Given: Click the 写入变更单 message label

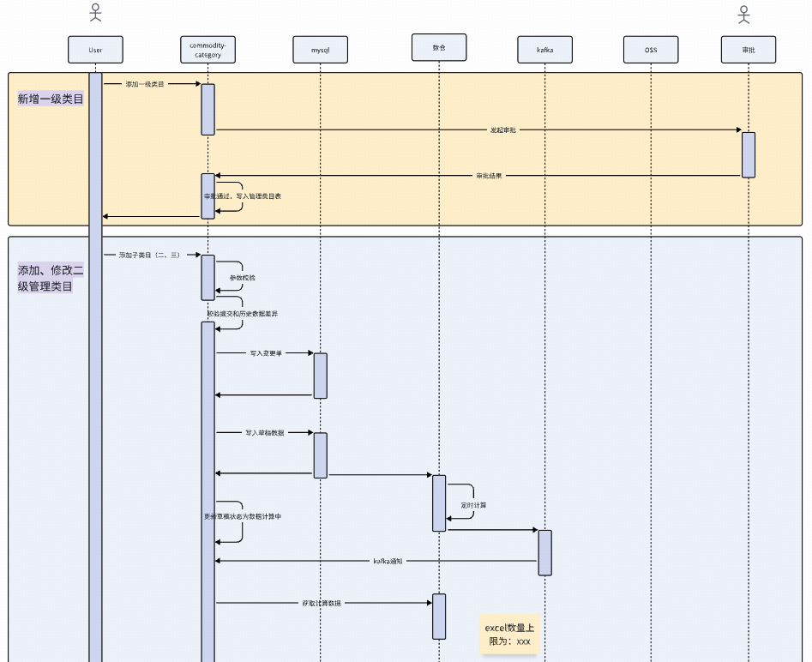Looking at the screenshot, I should (266, 353).
